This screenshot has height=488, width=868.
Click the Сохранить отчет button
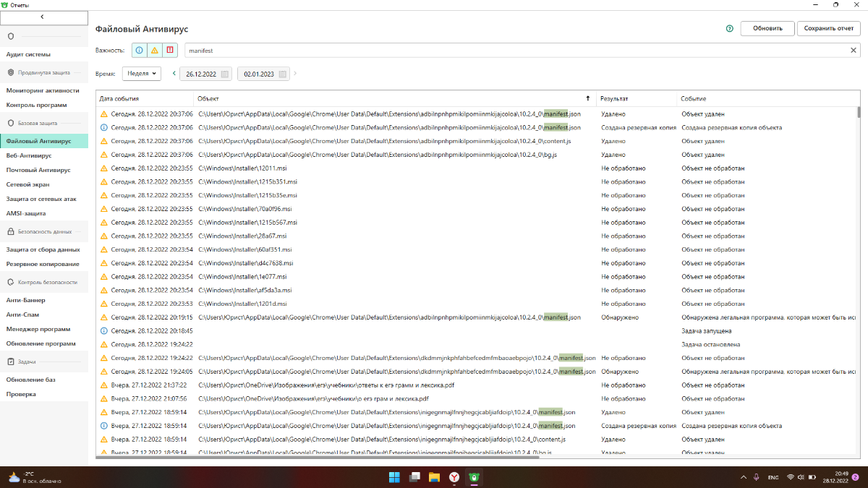(x=829, y=29)
